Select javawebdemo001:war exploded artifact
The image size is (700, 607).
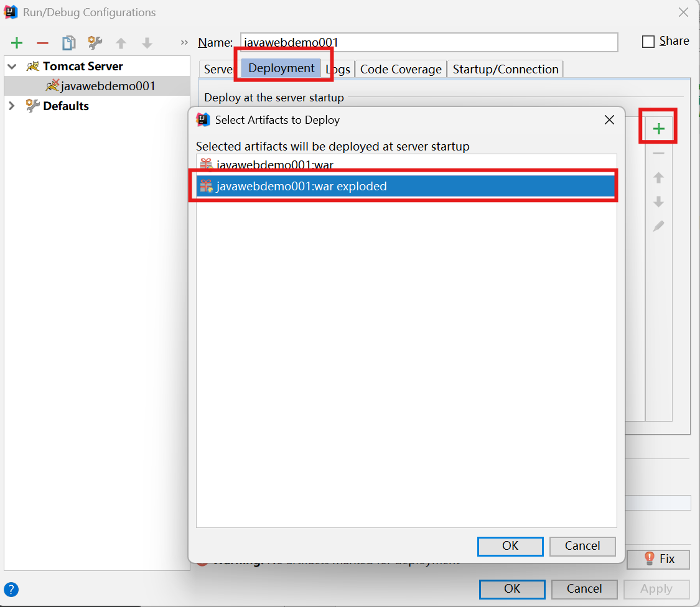click(x=406, y=186)
